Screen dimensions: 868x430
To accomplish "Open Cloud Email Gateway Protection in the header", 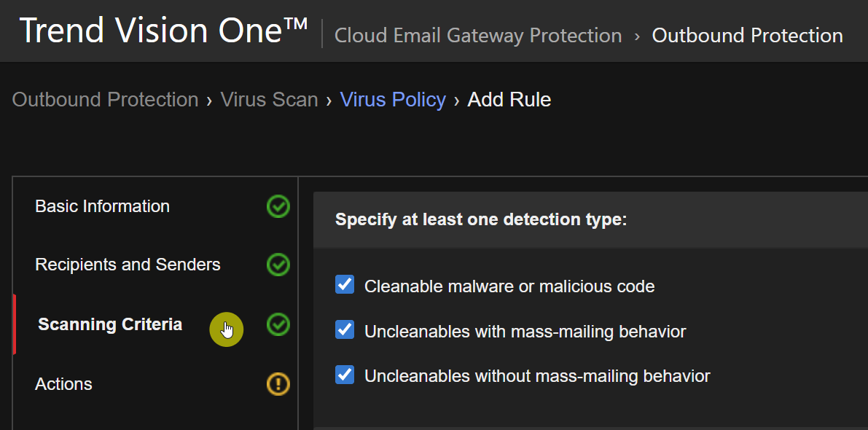I will (x=478, y=35).
